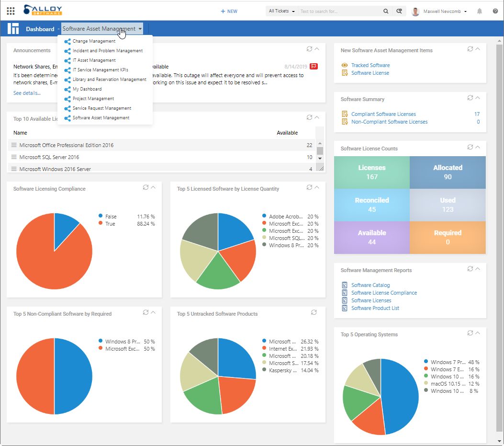The width and height of the screenshot is (504, 446).
Task: Refresh New Software Asset Management Items widget
Action: point(470,49)
